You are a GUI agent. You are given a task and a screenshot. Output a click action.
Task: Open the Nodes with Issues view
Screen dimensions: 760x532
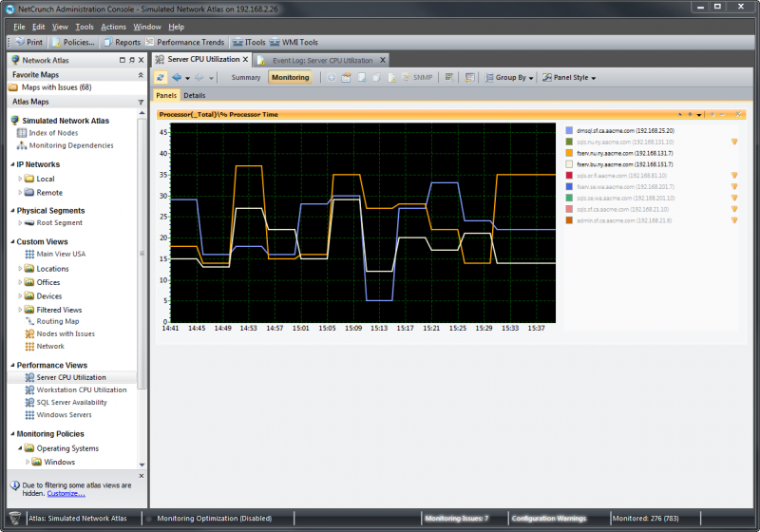pos(60,333)
